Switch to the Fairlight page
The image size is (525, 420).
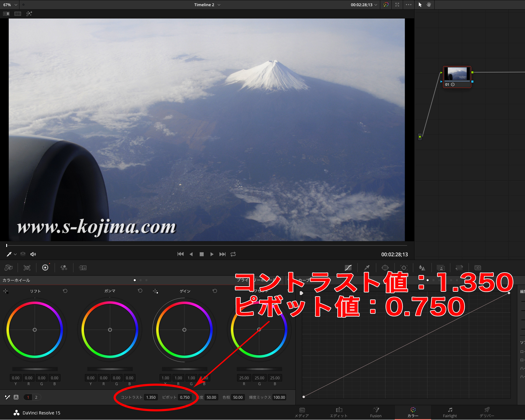tap(450, 412)
